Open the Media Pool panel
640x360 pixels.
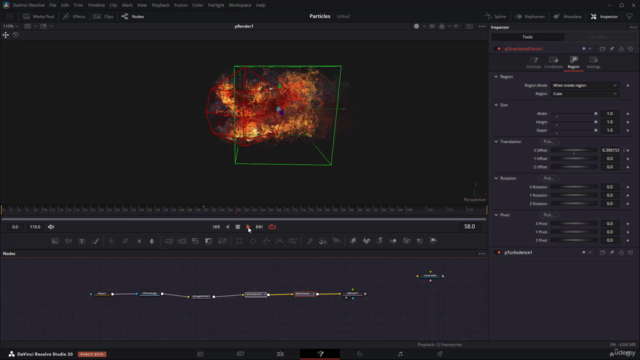click(x=39, y=17)
